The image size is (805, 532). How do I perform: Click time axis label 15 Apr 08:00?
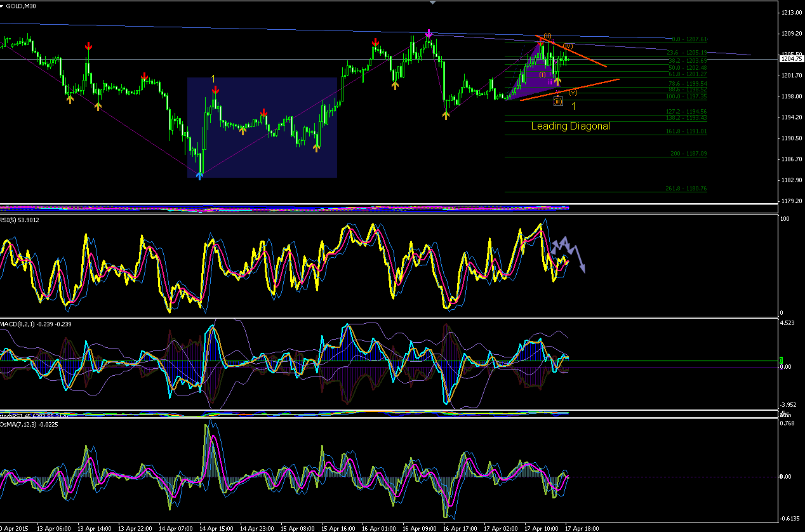click(298, 528)
